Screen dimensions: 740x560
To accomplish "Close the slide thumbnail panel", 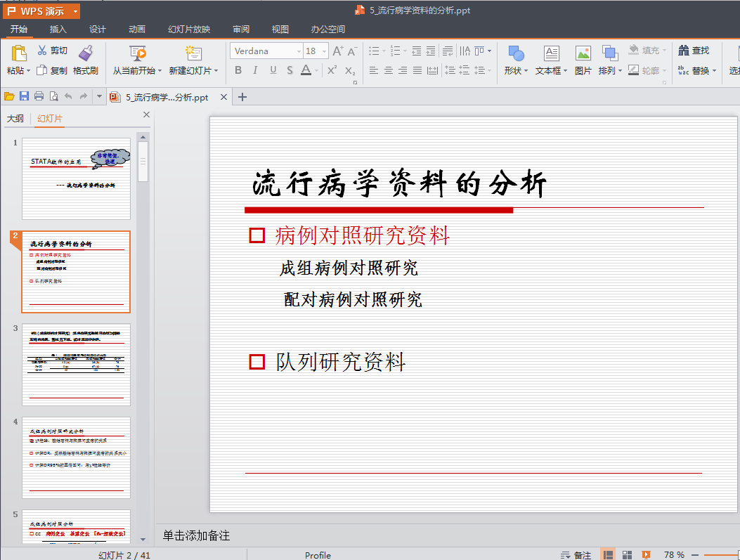I will (146, 115).
